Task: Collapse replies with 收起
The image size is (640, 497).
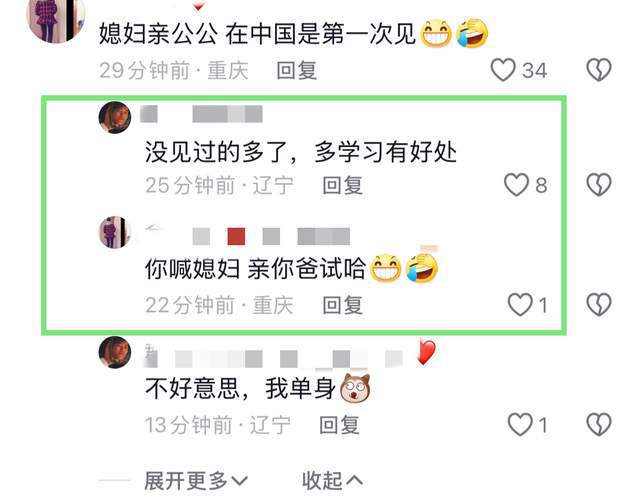Action: [x=332, y=481]
